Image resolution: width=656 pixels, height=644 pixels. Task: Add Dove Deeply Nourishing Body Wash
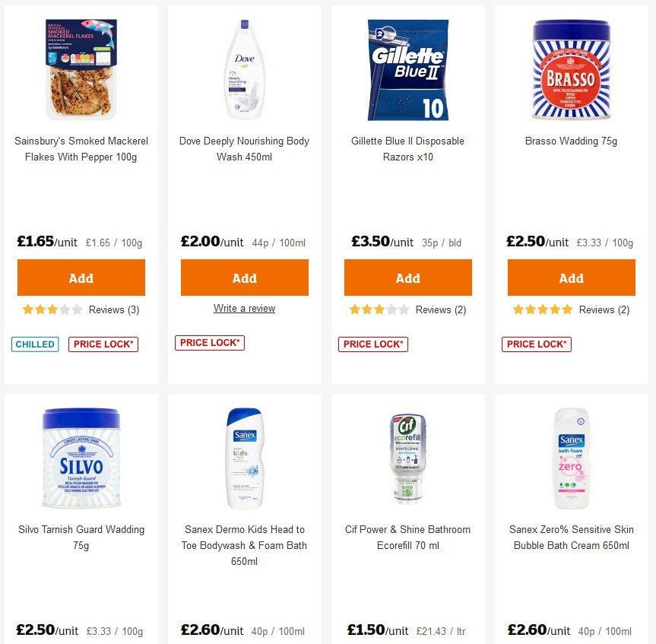[x=244, y=277]
